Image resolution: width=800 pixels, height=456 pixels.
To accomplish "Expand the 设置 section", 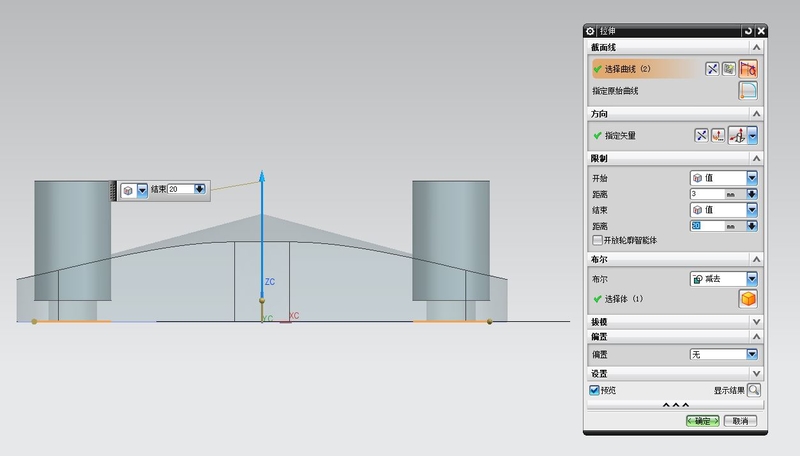I will [x=756, y=373].
